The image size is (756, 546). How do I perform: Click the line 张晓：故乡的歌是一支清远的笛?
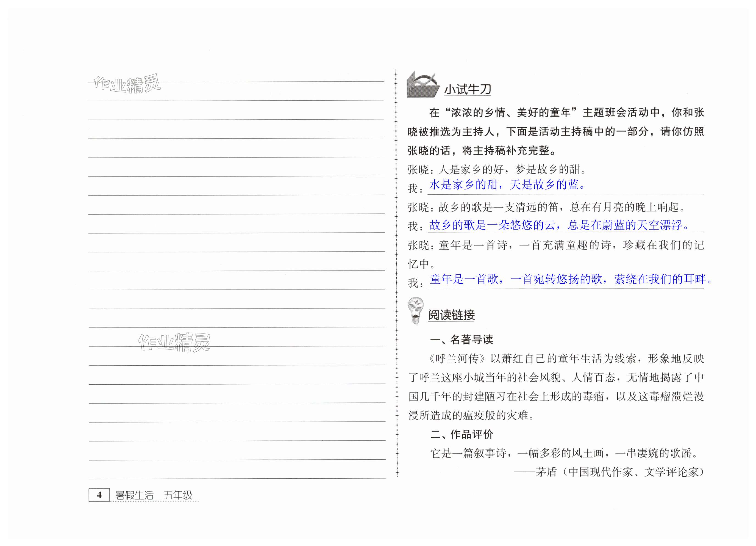point(547,208)
